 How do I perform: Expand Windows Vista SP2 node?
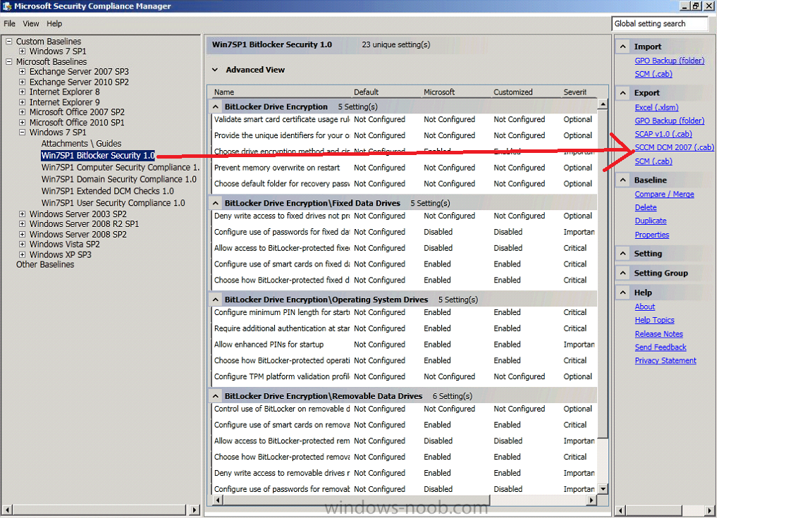click(x=23, y=244)
